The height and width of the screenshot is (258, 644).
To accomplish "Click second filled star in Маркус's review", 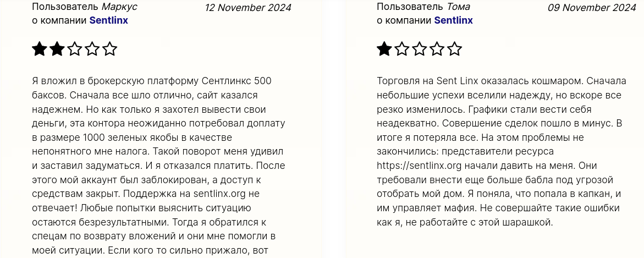I will point(57,50).
